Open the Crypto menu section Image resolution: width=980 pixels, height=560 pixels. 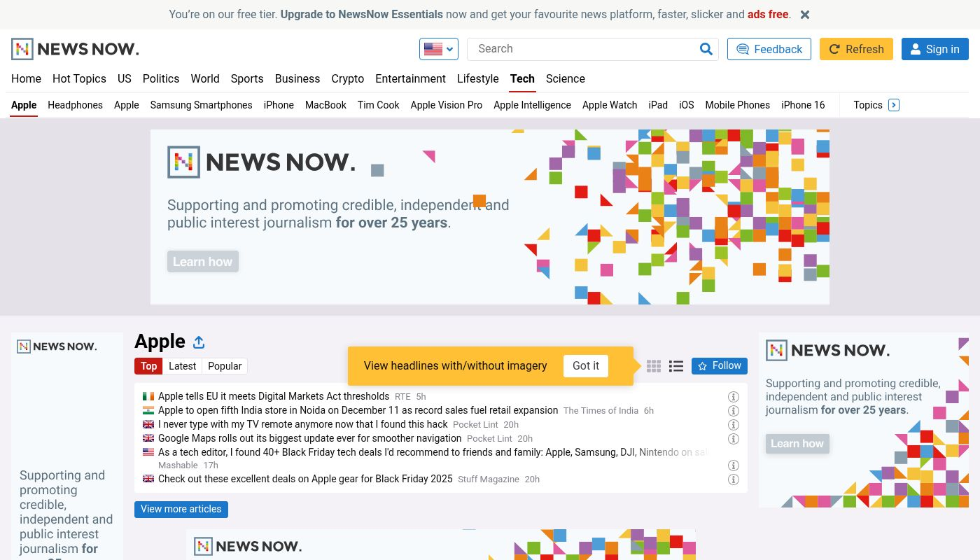[x=347, y=79]
